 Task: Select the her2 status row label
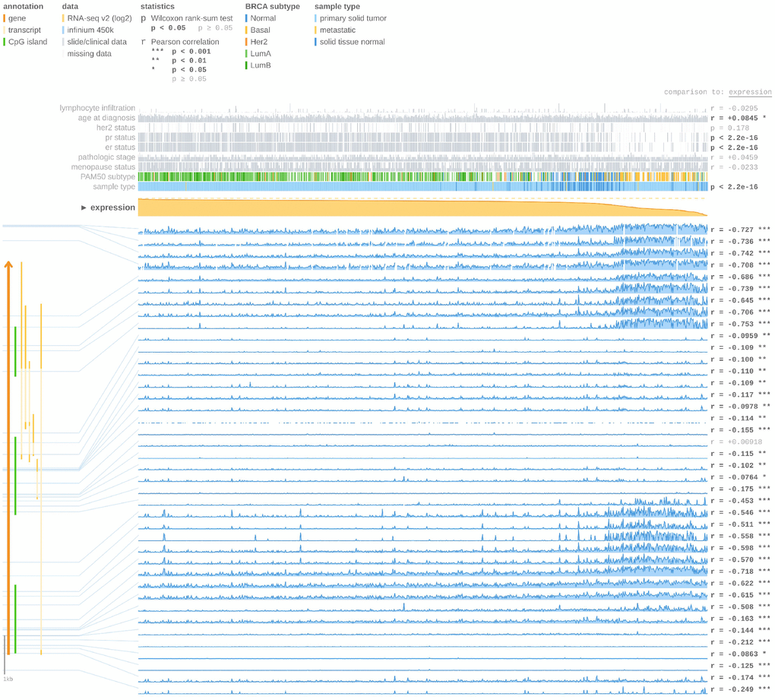click(112, 128)
